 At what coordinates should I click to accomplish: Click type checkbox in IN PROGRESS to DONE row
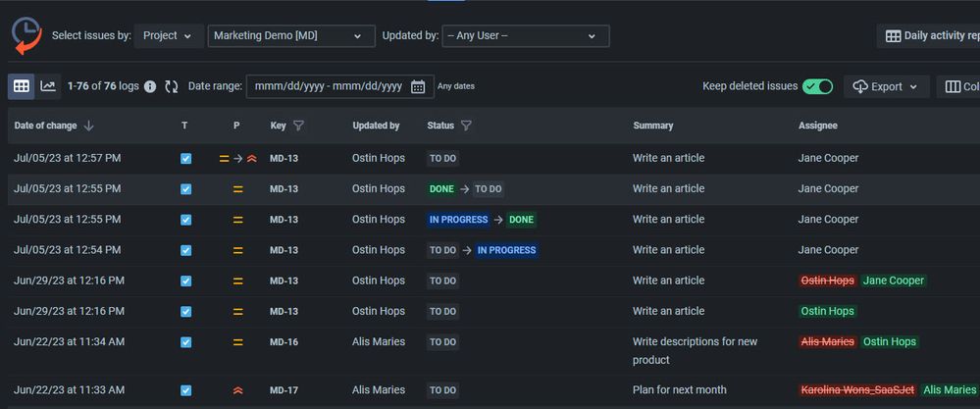[185, 220]
